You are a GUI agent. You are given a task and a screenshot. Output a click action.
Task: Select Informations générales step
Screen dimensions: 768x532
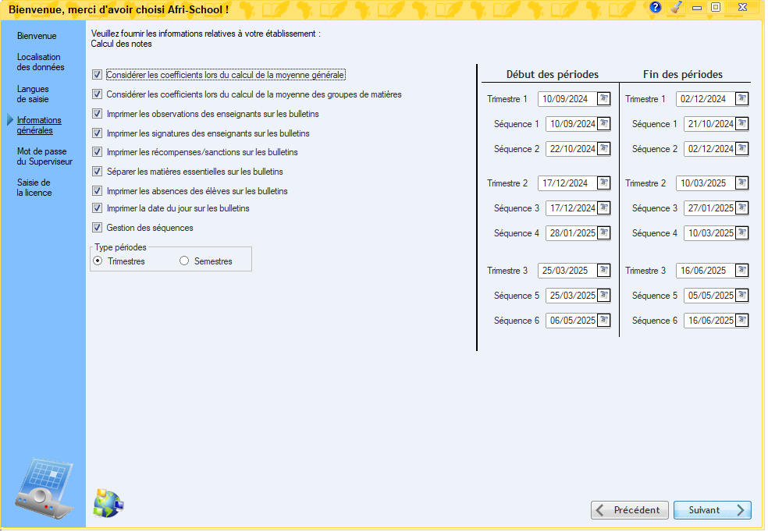tap(39, 126)
